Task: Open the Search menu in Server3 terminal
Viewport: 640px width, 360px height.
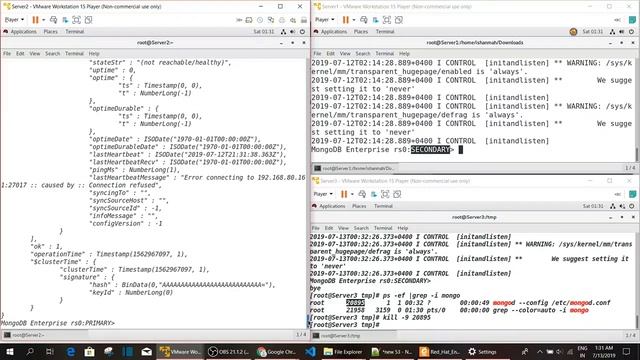Action: [x=361, y=228]
